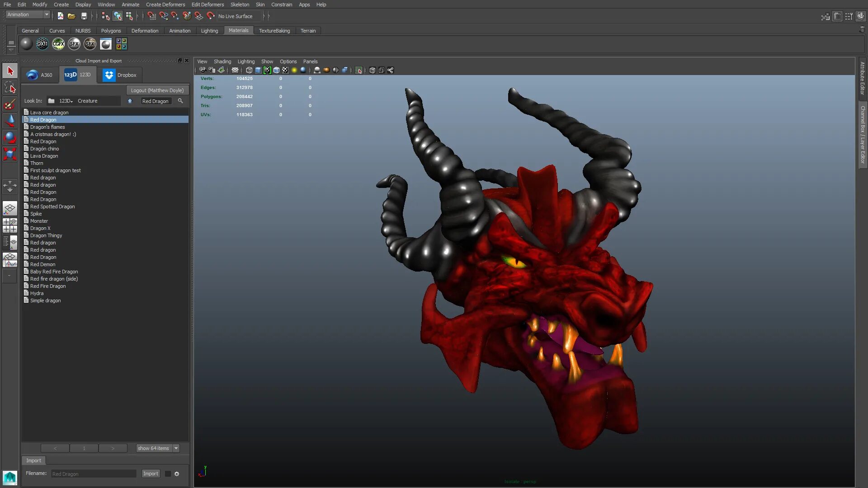Click the Import button at bottom
The image size is (868, 488).
(x=151, y=473)
